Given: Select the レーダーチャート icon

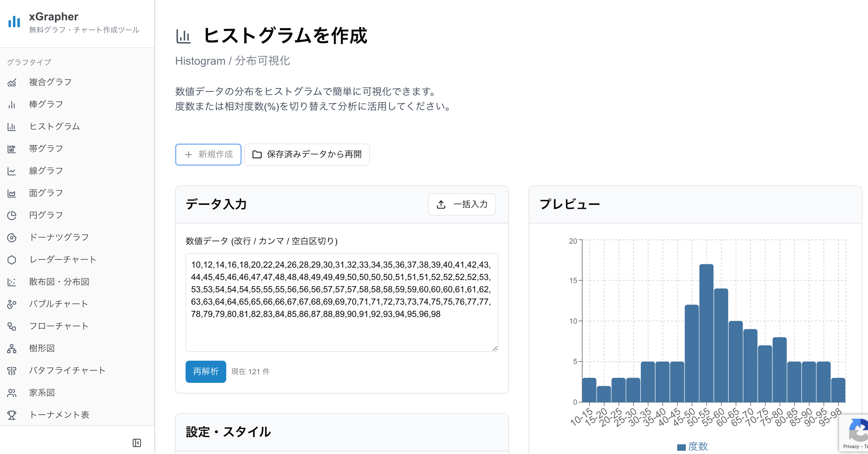Looking at the screenshot, I should tap(12, 260).
